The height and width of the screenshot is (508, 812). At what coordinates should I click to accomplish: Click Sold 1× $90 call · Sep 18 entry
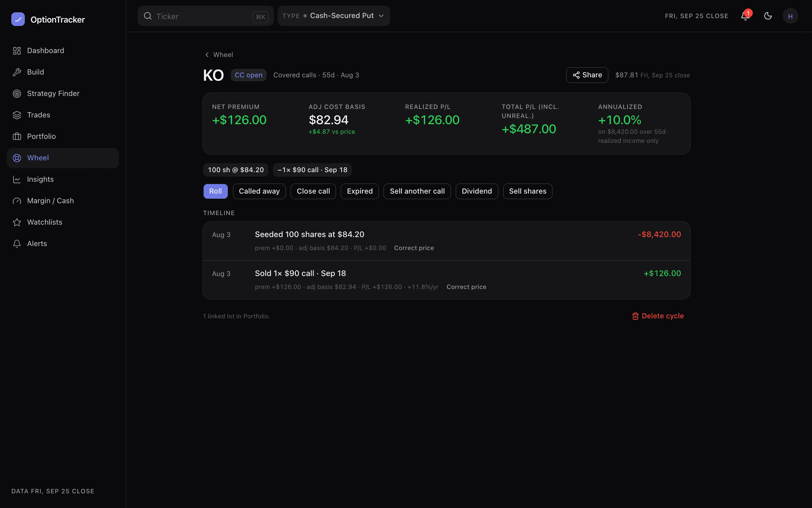pyautogui.click(x=300, y=273)
